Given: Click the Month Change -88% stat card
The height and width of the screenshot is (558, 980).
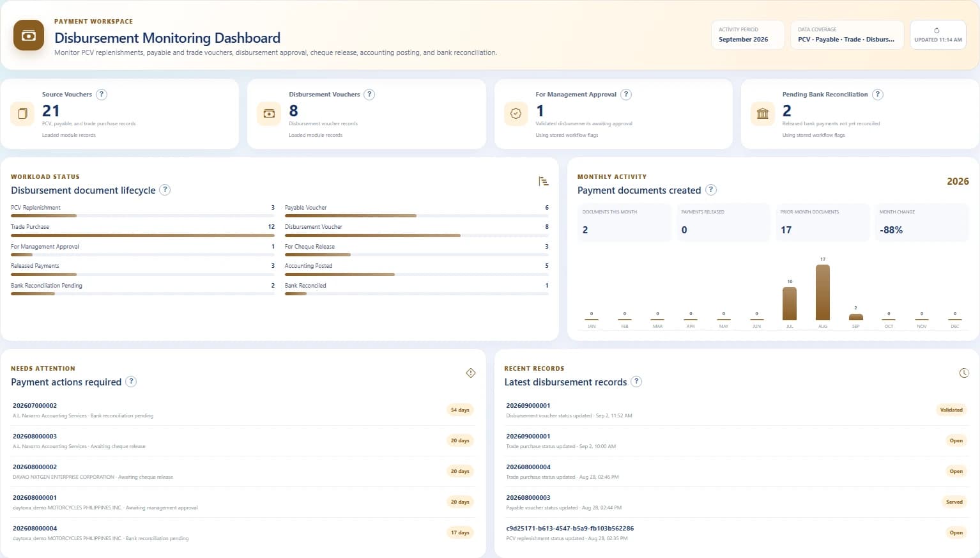Looking at the screenshot, I should pos(921,222).
